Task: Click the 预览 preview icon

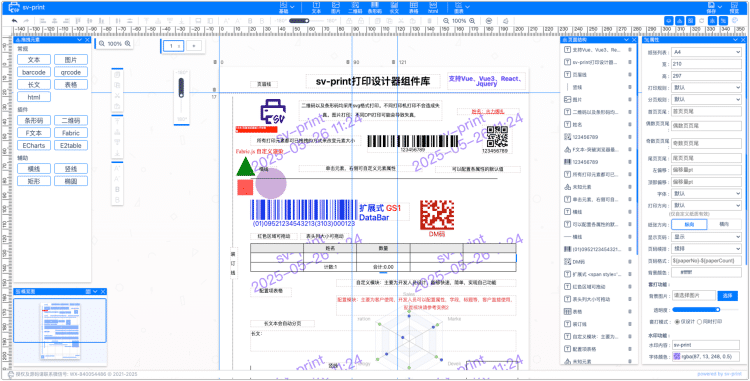Action: click(x=734, y=7)
